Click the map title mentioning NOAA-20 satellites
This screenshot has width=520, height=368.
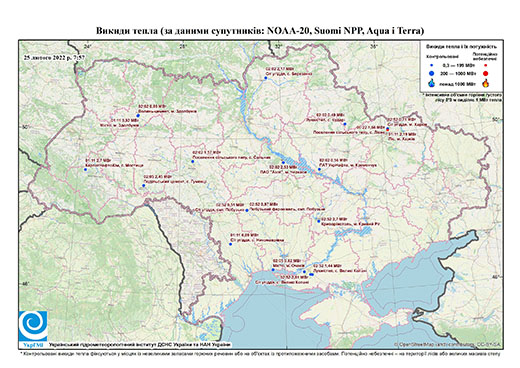pos(260,31)
